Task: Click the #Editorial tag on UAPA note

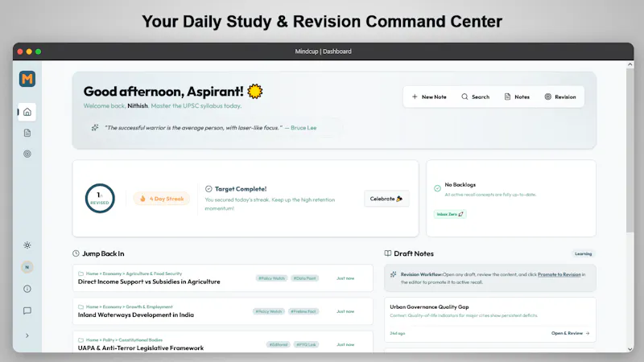Action: pyautogui.click(x=278, y=345)
